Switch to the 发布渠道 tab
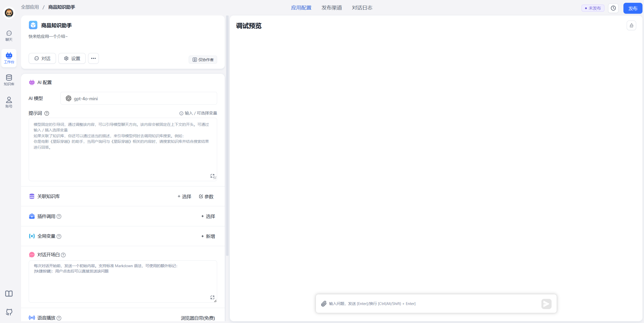 [x=332, y=8]
